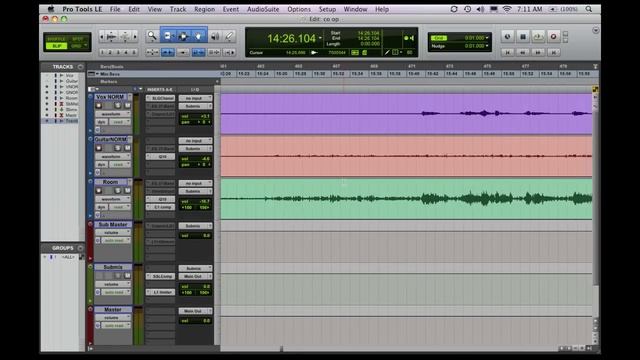Viewport: 640px width, 360px height.
Task: Select the Grabber hand tool
Action: 199,36
